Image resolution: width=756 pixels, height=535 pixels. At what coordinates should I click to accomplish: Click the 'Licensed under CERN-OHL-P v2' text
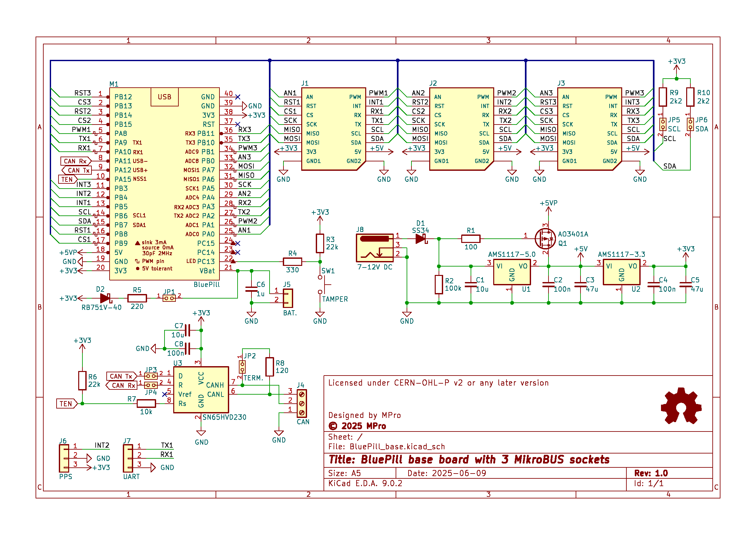pos(438,383)
